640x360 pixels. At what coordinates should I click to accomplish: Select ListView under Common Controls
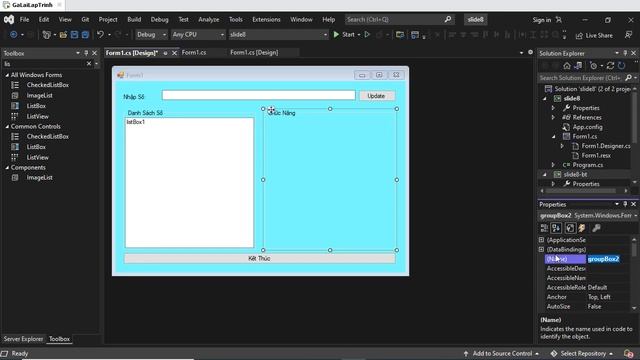coord(38,157)
